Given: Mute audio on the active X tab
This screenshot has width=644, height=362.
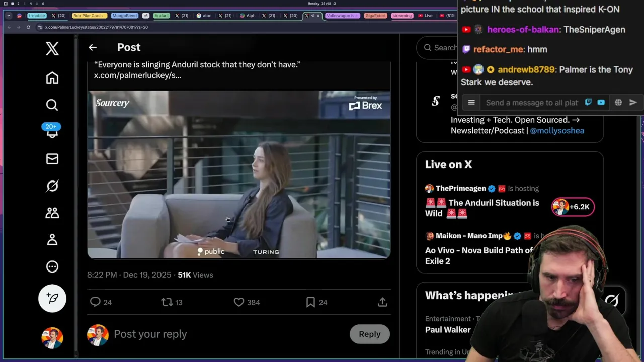Looking at the screenshot, I should [x=312, y=16].
